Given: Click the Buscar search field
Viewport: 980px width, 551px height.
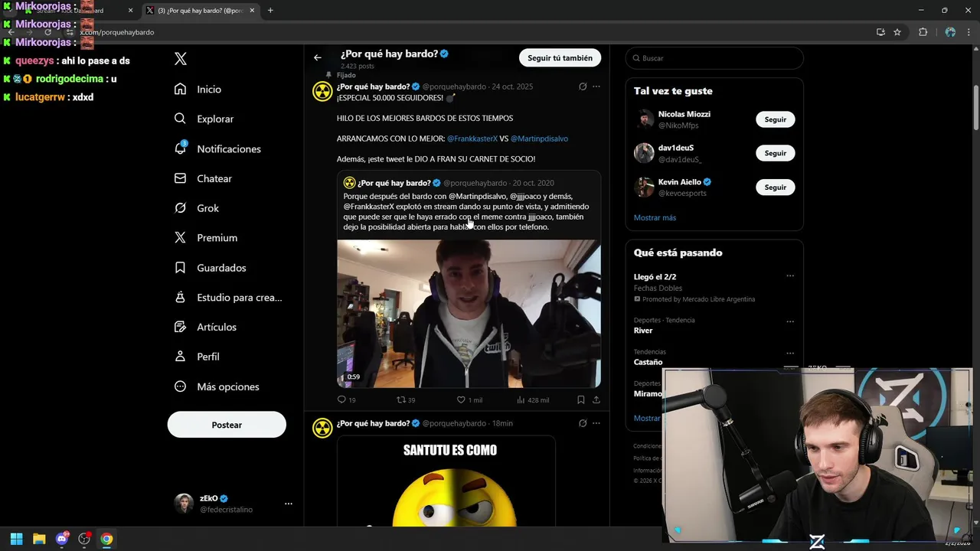Looking at the screenshot, I should pyautogui.click(x=714, y=58).
